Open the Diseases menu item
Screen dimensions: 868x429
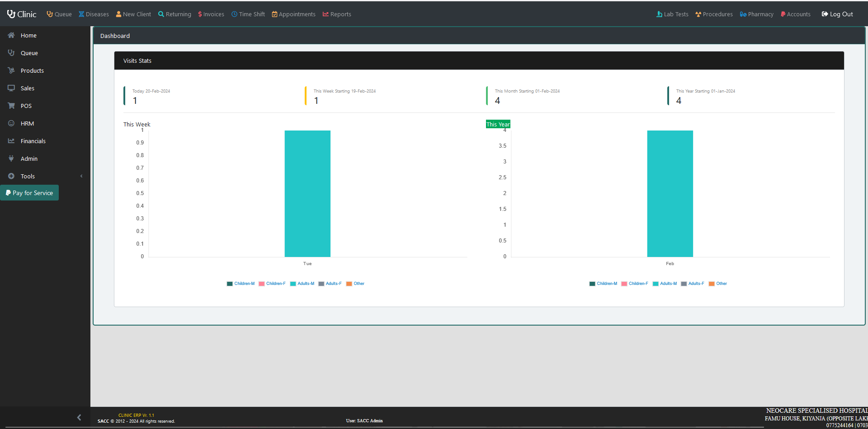tap(94, 14)
